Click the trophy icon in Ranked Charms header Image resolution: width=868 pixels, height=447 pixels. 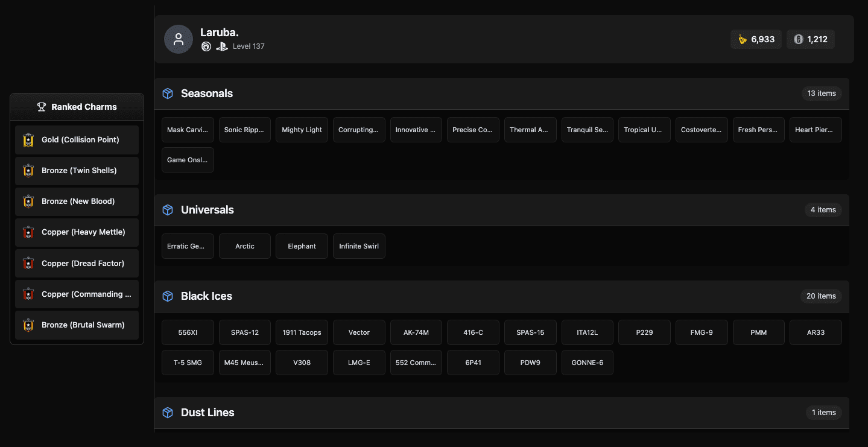pyautogui.click(x=41, y=107)
